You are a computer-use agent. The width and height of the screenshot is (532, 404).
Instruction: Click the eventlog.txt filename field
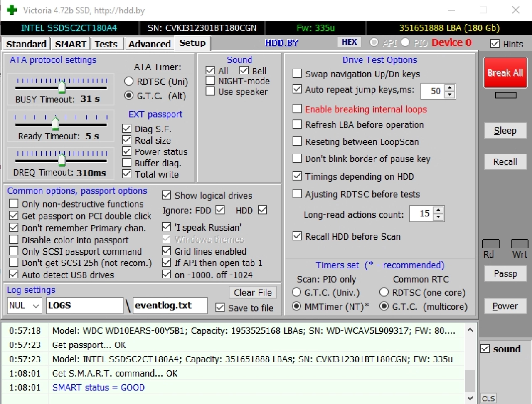pos(170,305)
